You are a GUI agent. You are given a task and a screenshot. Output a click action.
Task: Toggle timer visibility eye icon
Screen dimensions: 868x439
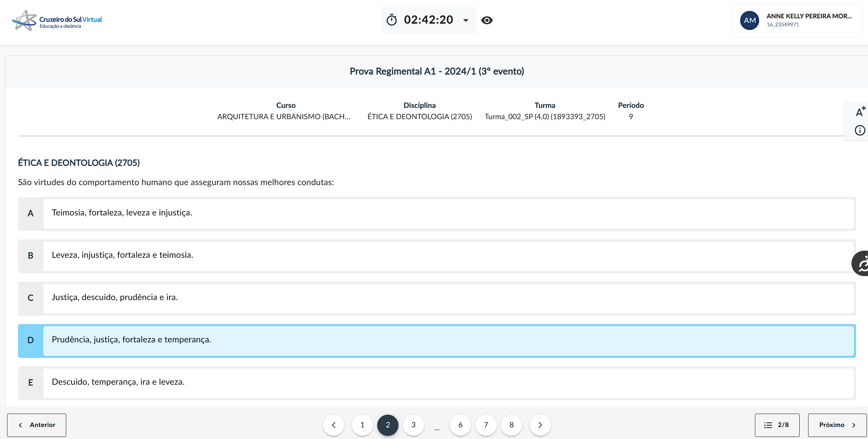coord(487,20)
